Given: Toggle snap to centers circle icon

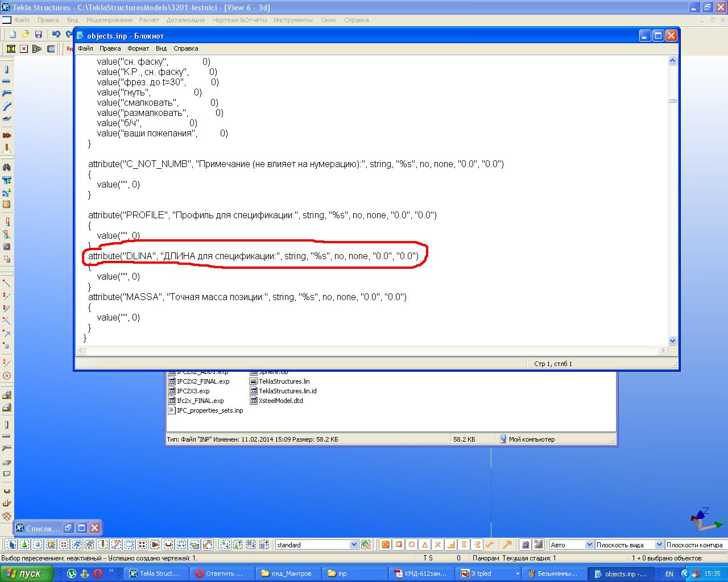Looking at the screenshot, I should tap(412, 544).
